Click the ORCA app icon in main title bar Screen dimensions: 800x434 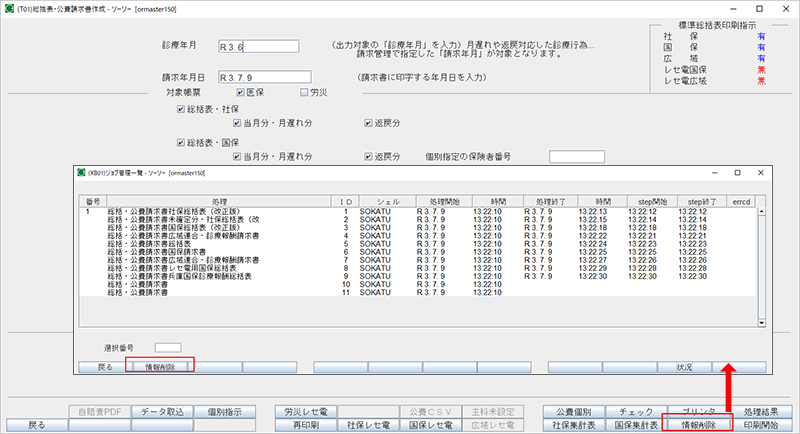click(10, 9)
